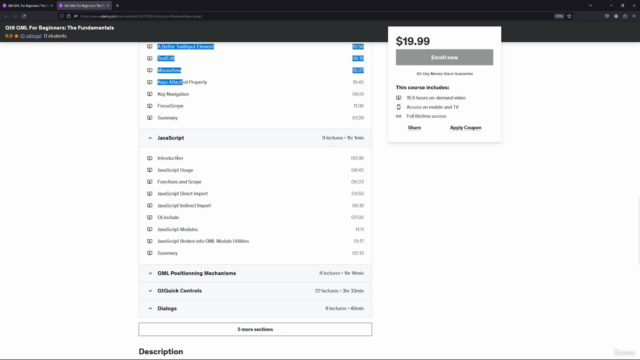Click video icon beside JavaScript Modules
This screenshot has height=360, width=640.
150,229
